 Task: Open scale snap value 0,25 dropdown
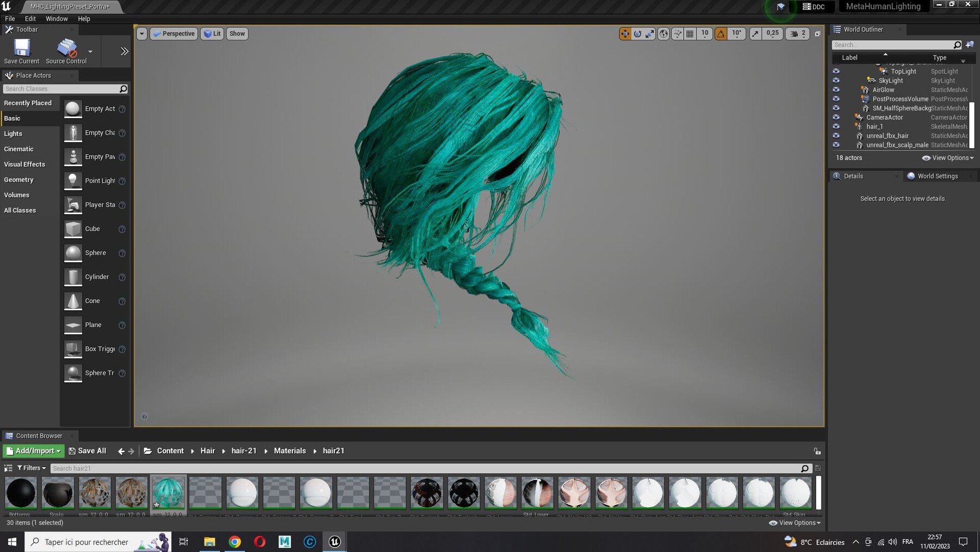coord(773,34)
